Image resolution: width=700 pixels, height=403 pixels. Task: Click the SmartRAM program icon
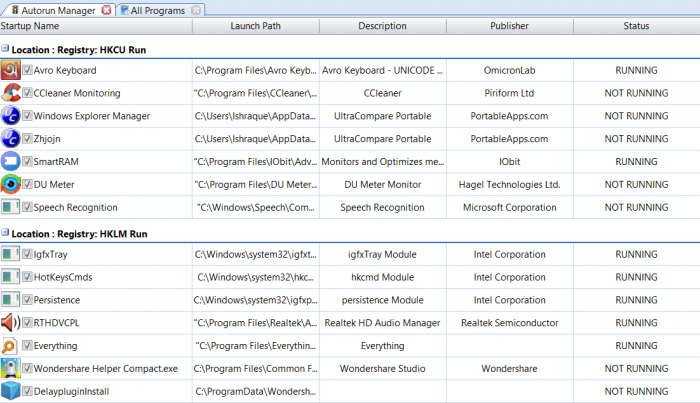point(11,161)
